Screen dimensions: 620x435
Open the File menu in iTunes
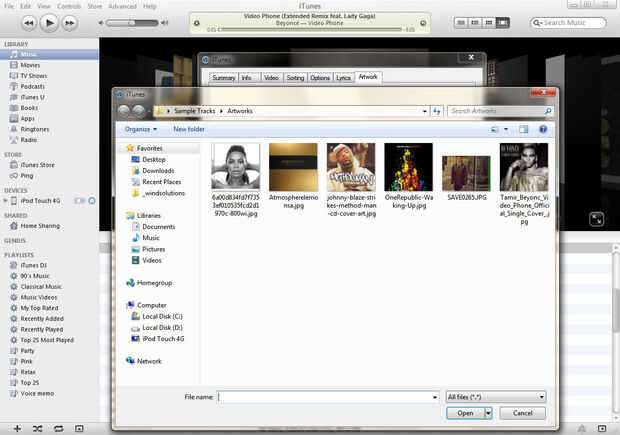[x=9, y=6]
